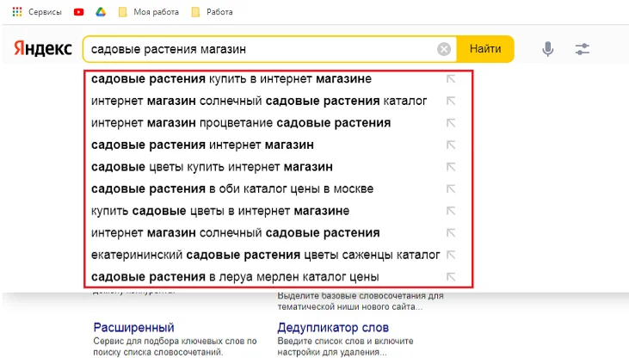Insert arrow for 'садовые цветы купить интернет магазин'
The width and height of the screenshot is (629, 364).
pos(451,167)
